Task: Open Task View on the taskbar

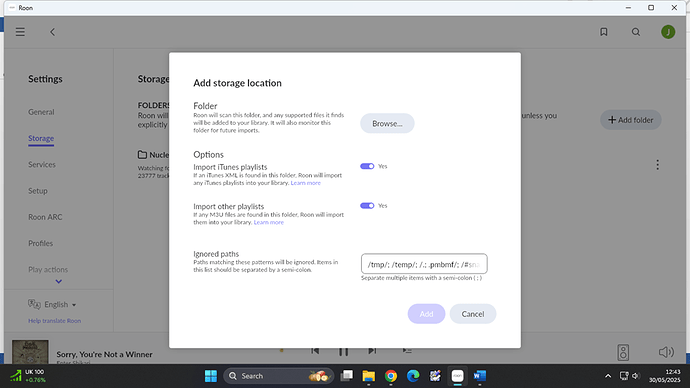Action: click(x=347, y=376)
